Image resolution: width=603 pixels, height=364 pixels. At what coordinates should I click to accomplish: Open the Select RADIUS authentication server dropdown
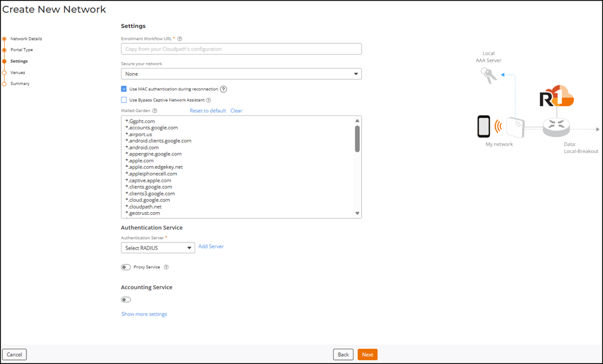pos(157,248)
